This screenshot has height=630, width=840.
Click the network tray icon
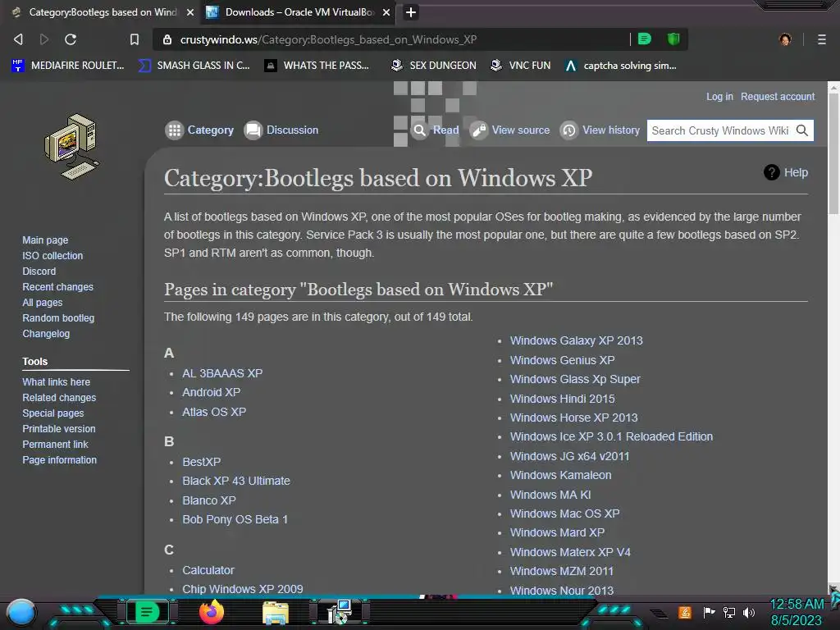click(x=729, y=612)
